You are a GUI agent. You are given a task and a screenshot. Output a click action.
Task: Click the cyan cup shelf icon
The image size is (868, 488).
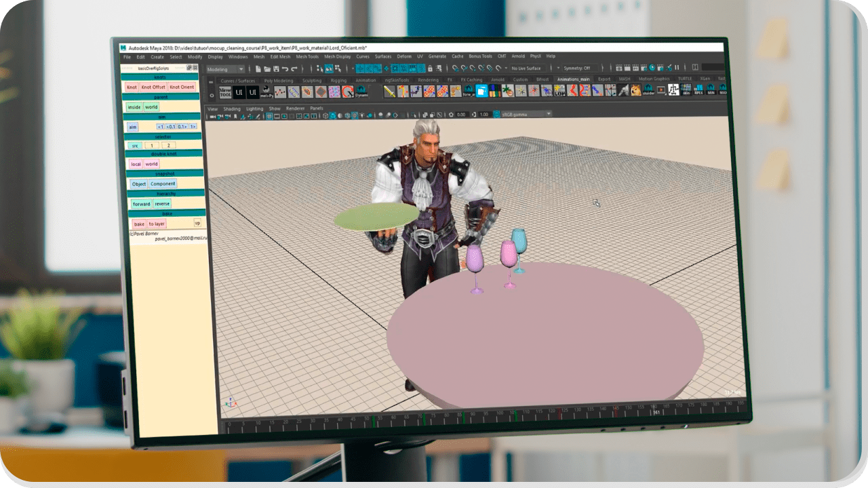coord(481,90)
